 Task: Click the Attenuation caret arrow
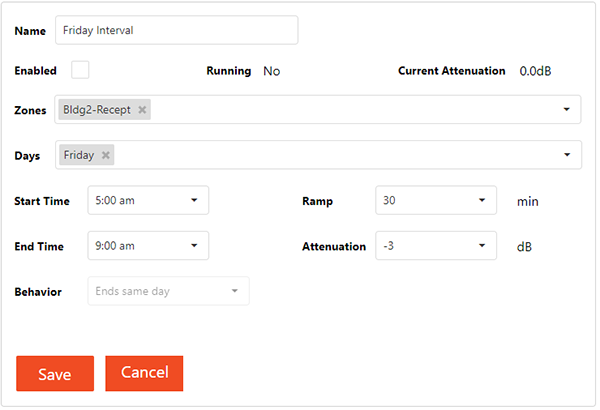pyautogui.click(x=482, y=246)
